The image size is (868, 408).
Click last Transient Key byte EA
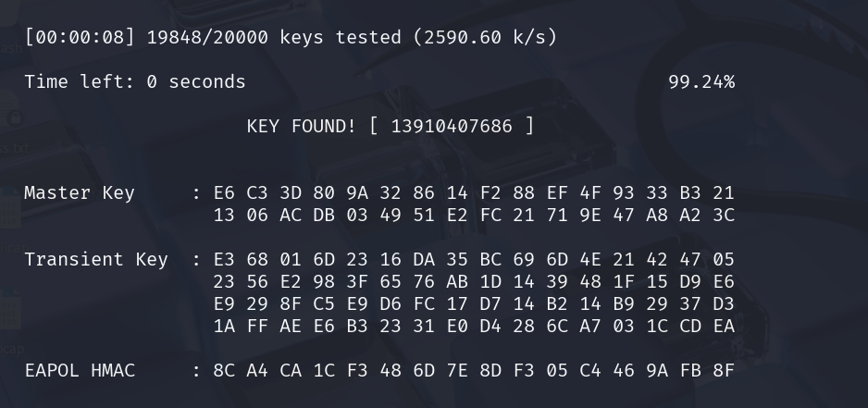click(723, 327)
